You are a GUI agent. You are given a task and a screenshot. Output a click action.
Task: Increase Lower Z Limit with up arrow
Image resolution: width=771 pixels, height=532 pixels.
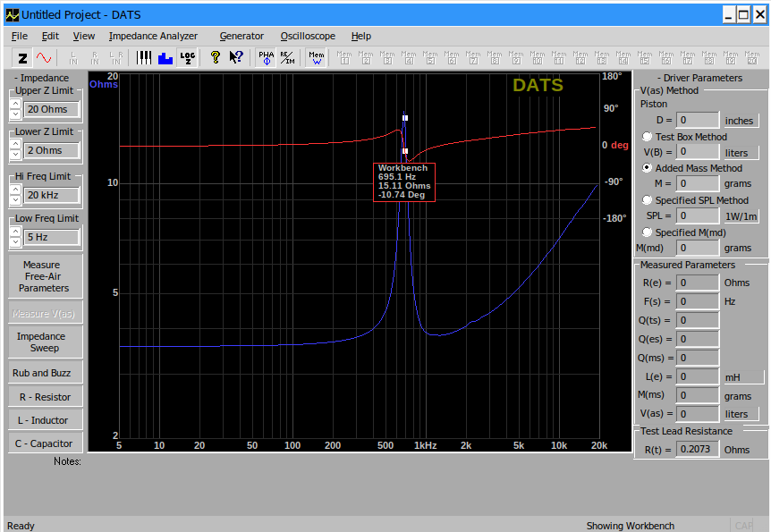pyautogui.click(x=15, y=145)
